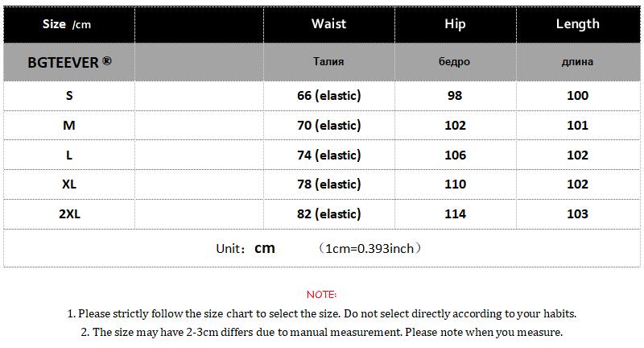Screen dimensions: 644x348
Task: Click the length value 103
Action: click(x=577, y=213)
